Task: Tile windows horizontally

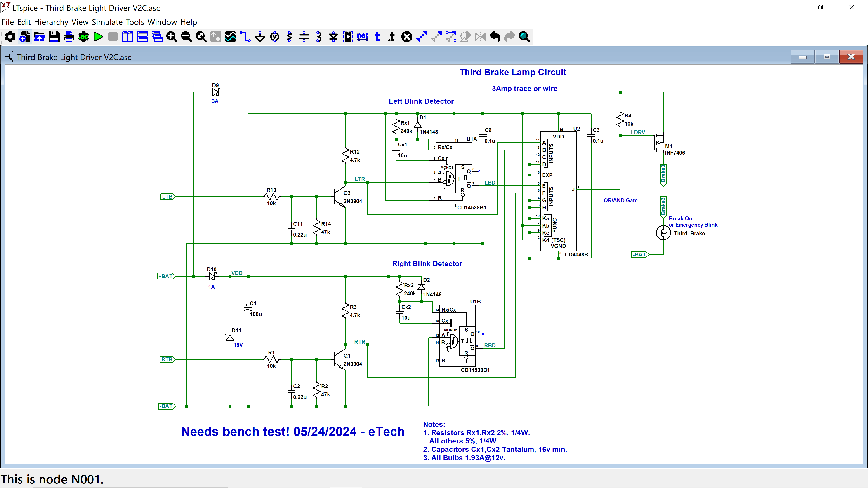Action: pyautogui.click(x=142, y=36)
